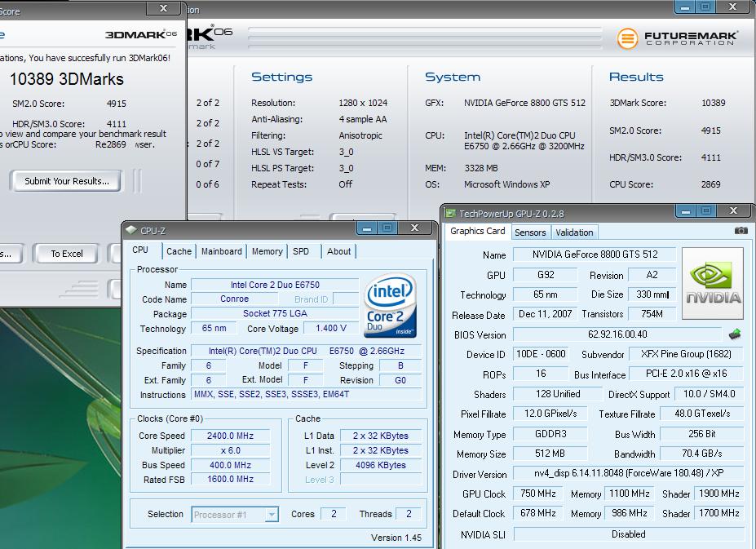Click the Anti-Aliasing 4 sample AA setting
This screenshot has height=549, width=756.
[363, 119]
